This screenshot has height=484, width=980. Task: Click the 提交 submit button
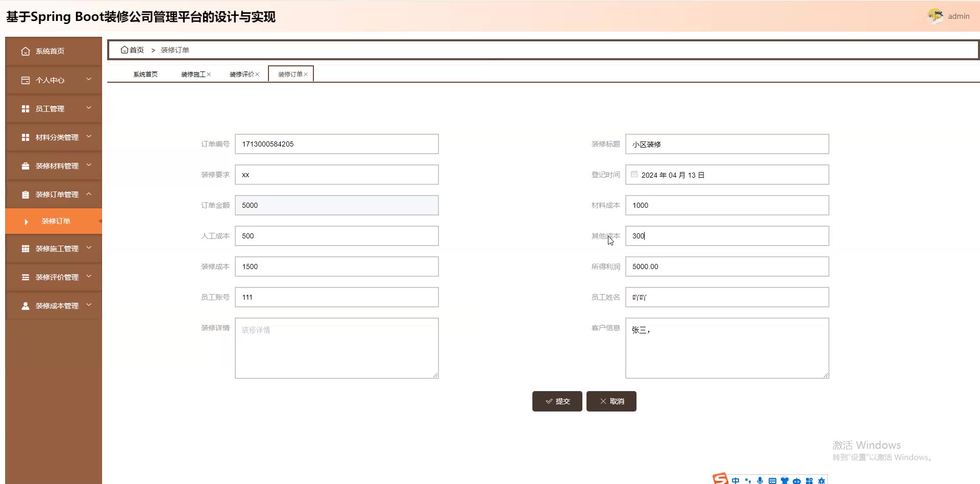(557, 401)
